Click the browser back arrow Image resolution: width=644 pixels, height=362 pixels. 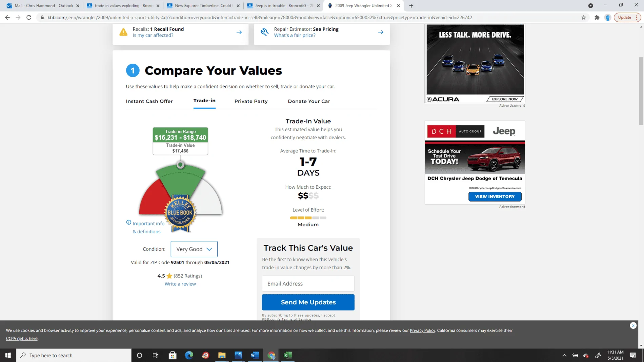click(7, 17)
